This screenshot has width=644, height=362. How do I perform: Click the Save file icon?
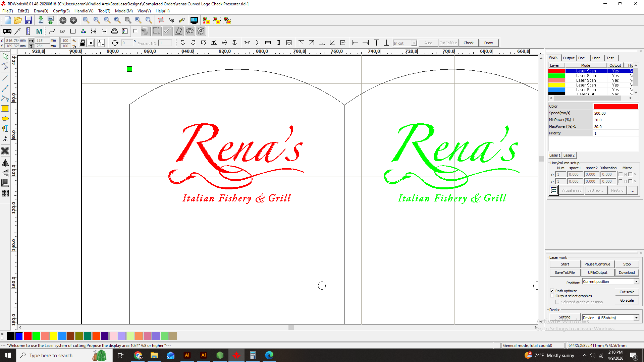28,20
